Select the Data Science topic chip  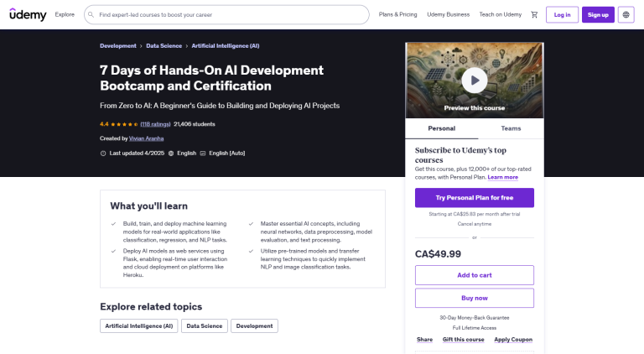[204, 326]
